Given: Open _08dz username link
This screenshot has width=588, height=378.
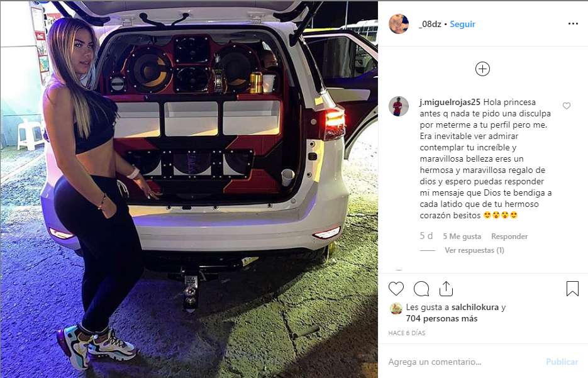Looking at the screenshot, I should click(430, 24).
